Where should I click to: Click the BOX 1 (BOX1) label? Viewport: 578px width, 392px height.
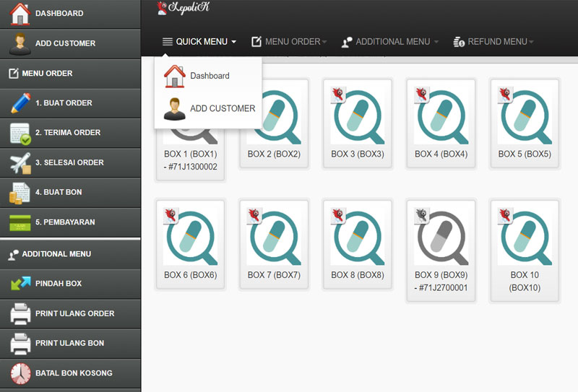click(x=190, y=154)
